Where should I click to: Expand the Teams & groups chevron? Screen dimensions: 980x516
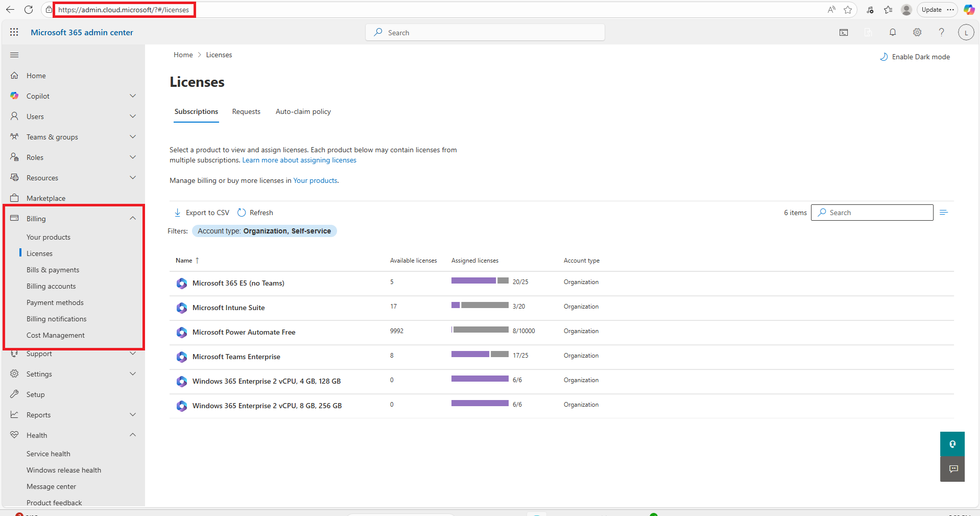pyautogui.click(x=133, y=137)
